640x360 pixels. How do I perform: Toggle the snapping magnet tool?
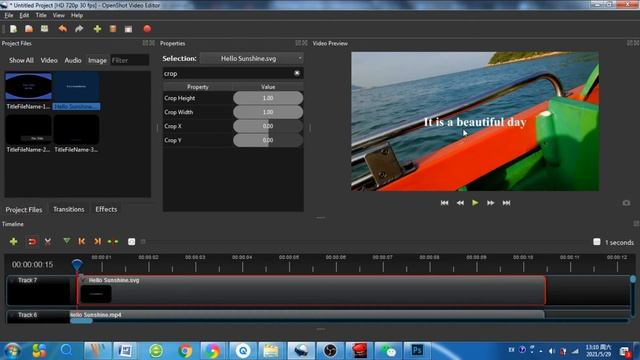pyautogui.click(x=31, y=242)
